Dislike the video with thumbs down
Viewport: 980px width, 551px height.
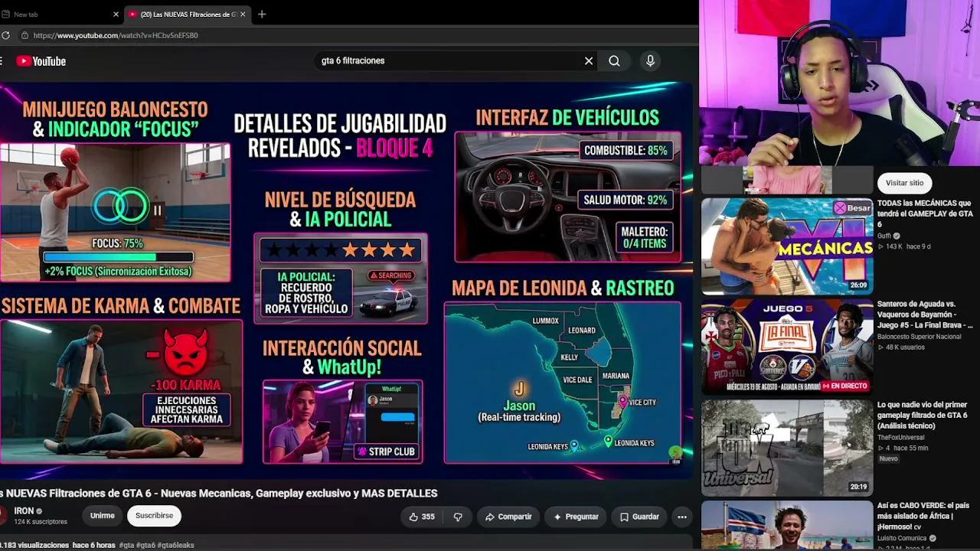458,517
